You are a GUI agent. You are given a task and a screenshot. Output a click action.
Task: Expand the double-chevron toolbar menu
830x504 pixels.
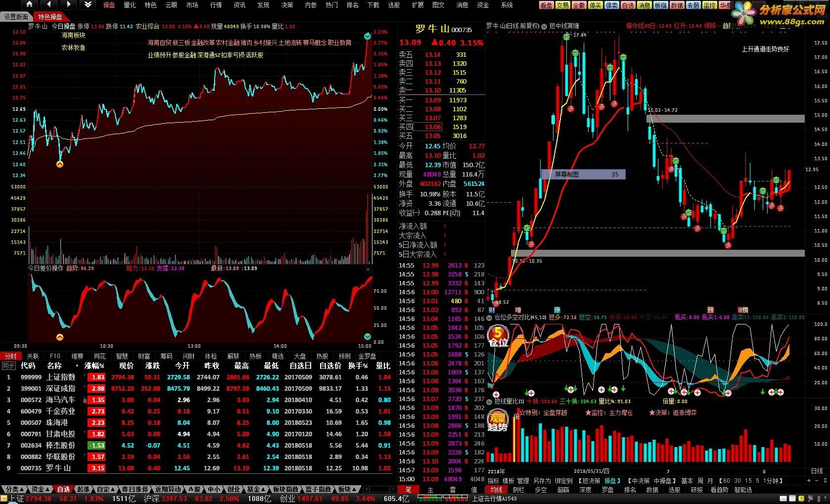coord(88,4)
